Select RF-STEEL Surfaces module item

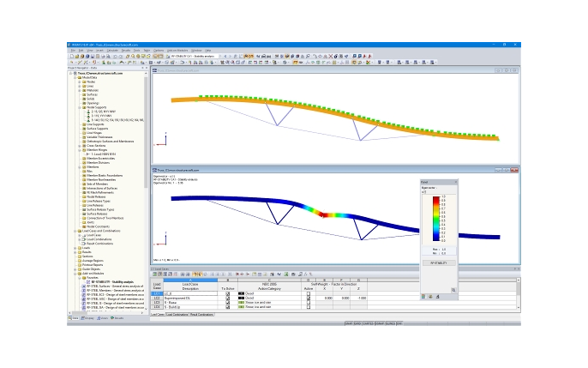click(115, 286)
